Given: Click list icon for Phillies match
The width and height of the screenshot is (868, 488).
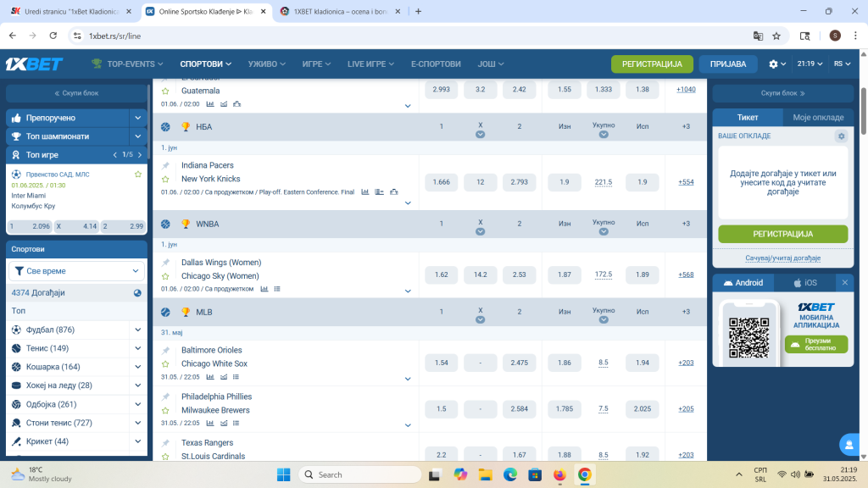Looking at the screenshot, I should pos(236,424).
